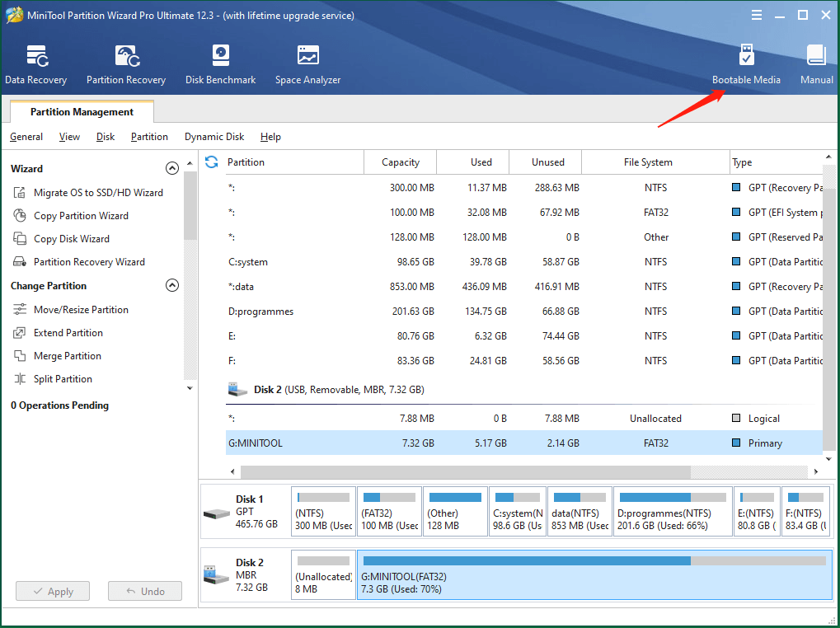Collapse the Wizard section
The image size is (840, 628).
172,167
